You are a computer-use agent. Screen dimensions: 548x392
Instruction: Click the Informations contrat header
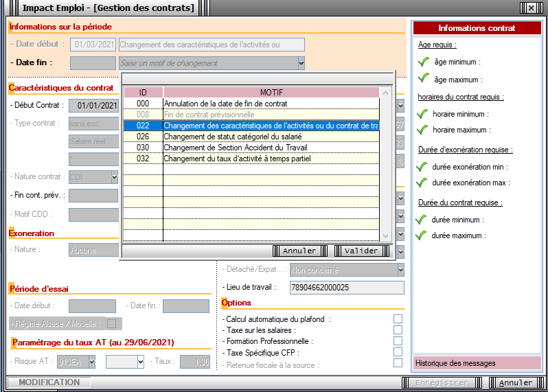pyautogui.click(x=477, y=28)
